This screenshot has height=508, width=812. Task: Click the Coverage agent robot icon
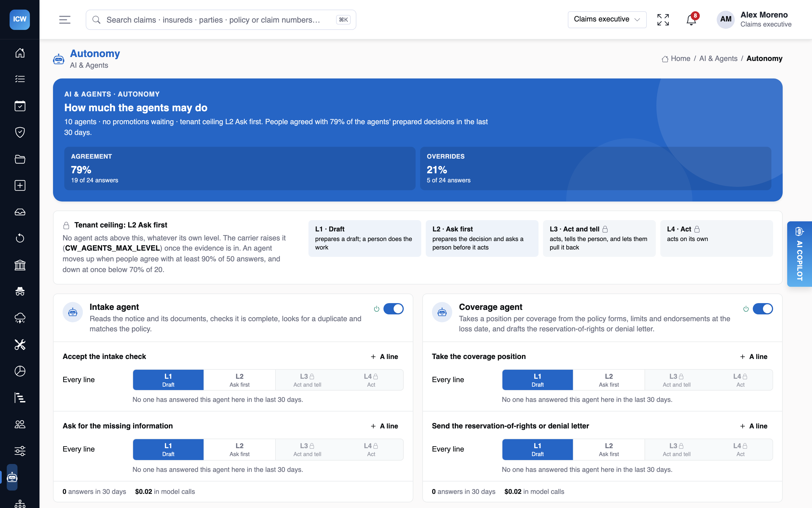pyautogui.click(x=442, y=312)
